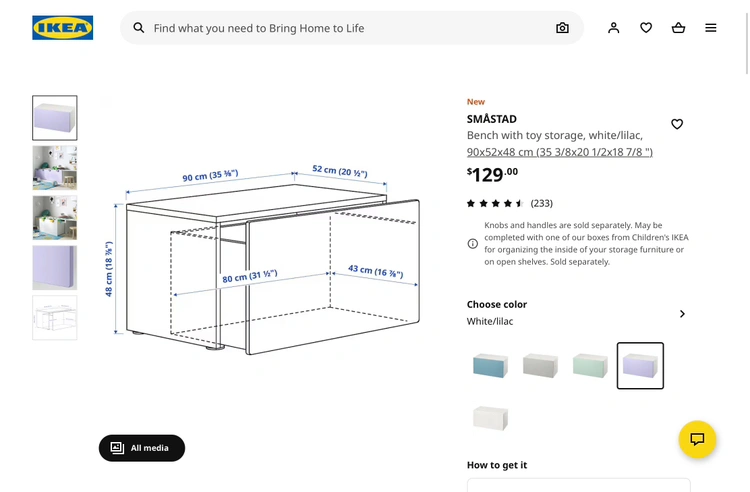Select the light green bench color
Viewport: 750px width, 492px height.
click(590, 365)
